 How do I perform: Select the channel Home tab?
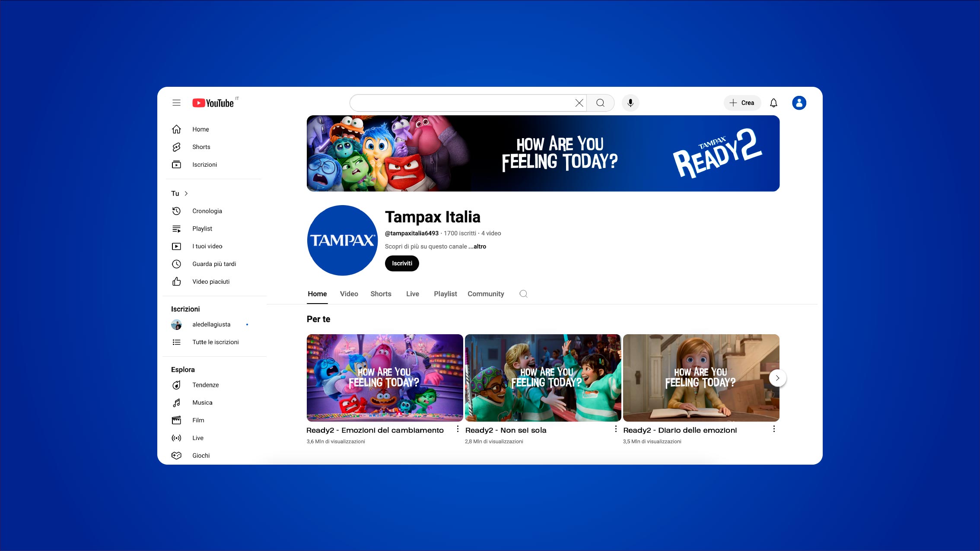[x=317, y=294]
